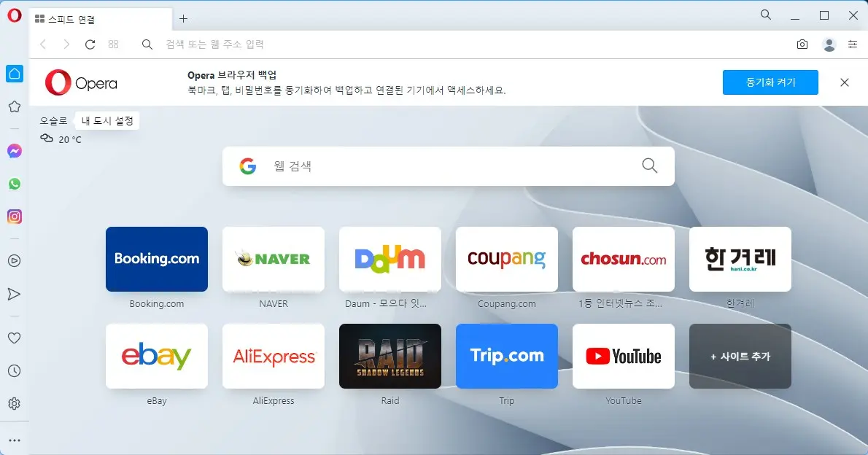Open the user profile account icon
Viewport: 868px width, 455px height.
coord(829,44)
